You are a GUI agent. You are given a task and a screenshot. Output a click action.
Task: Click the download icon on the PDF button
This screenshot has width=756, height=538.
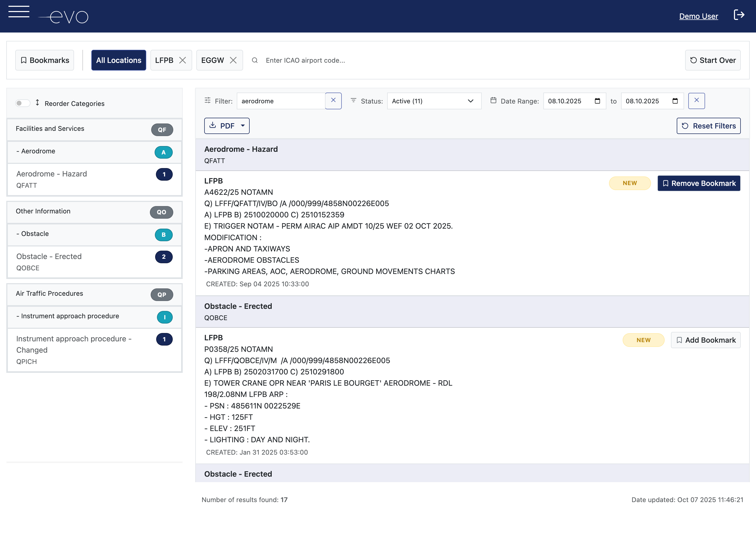point(213,126)
